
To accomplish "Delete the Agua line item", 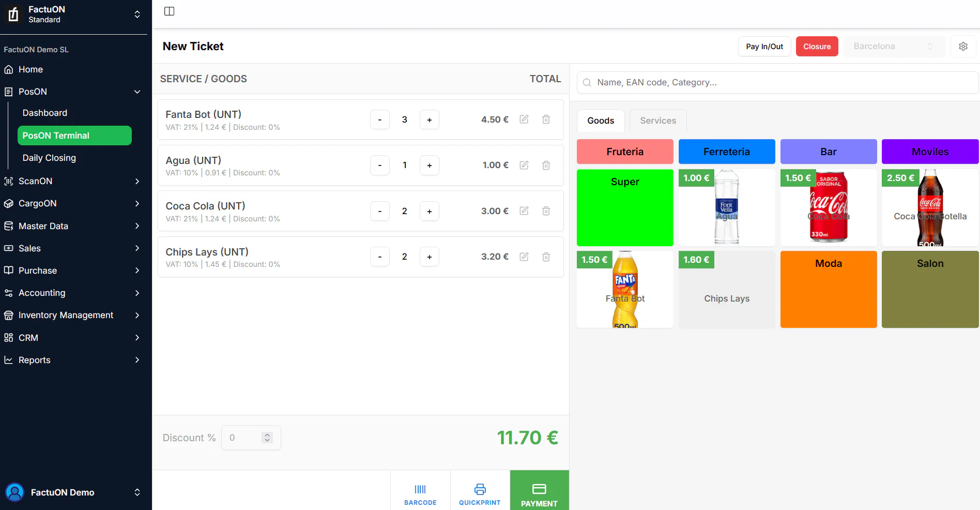I will click(x=546, y=166).
